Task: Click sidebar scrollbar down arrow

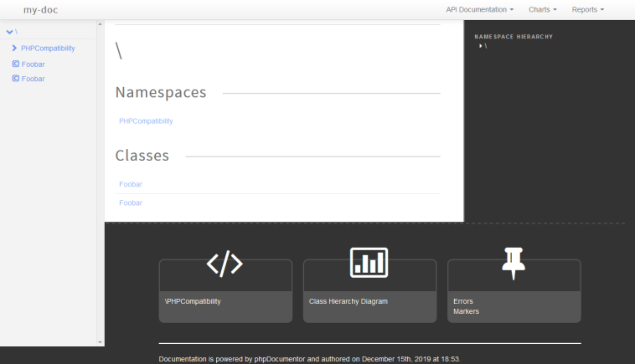Action: point(100,342)
